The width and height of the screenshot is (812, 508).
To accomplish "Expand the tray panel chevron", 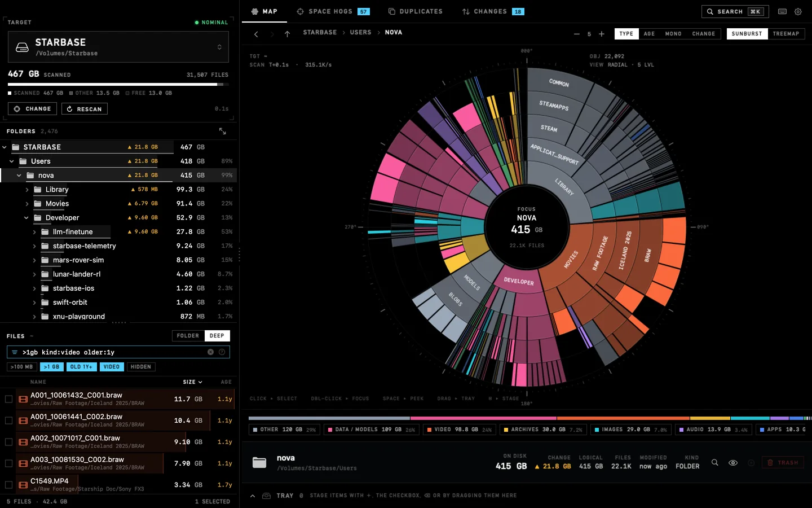I will tap(253, 496).
